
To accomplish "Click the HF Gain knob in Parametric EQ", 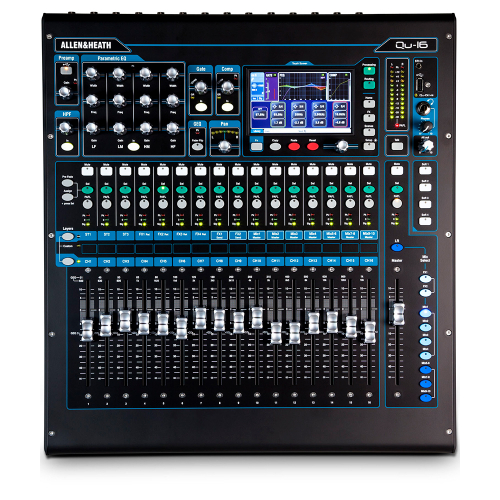I will 172,128.
